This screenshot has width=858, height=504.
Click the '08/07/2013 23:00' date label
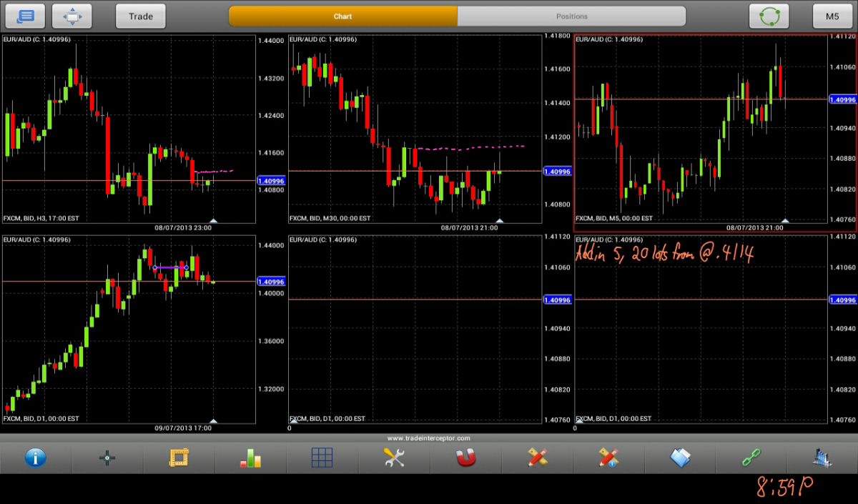tap(183, 227)
